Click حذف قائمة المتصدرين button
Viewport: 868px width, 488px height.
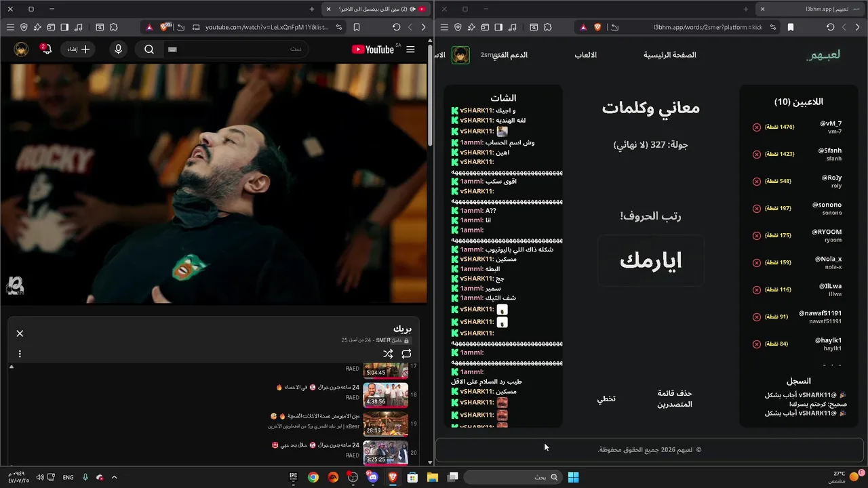[675, 399]
